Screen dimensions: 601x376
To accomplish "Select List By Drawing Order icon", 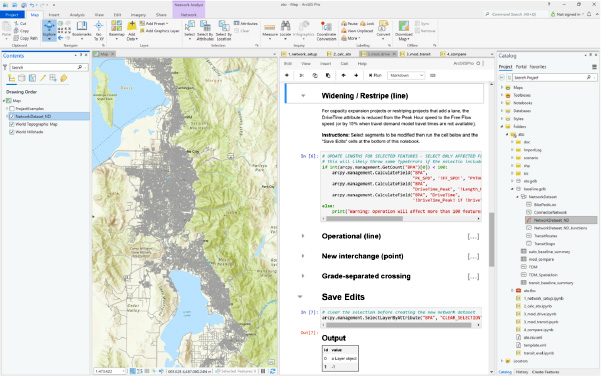I will point(11,78).
